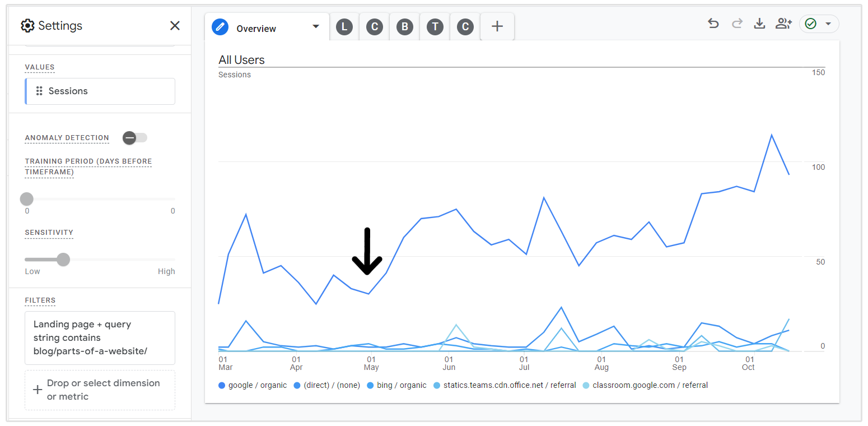Image resolution: width=868 pixels, height=426 pixels.
Task: Toggle the Anomaly Detection switch
Action: (x=135, y=138)
